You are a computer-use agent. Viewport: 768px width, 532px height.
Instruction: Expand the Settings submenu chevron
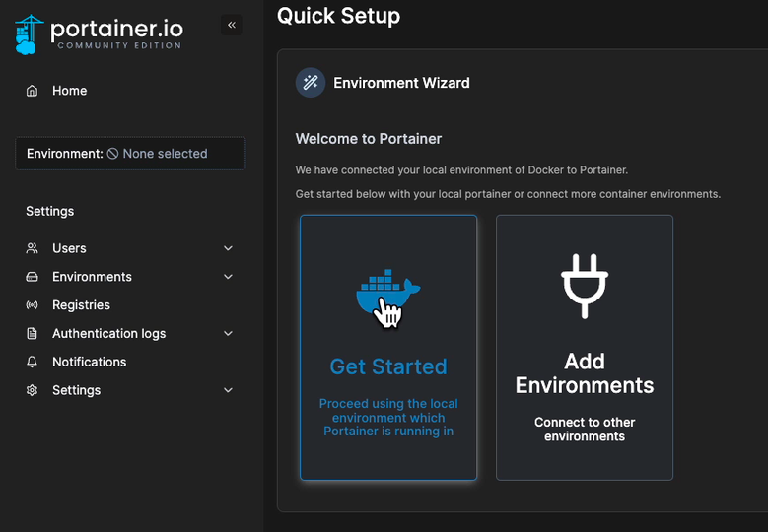[x=229, y=390]
